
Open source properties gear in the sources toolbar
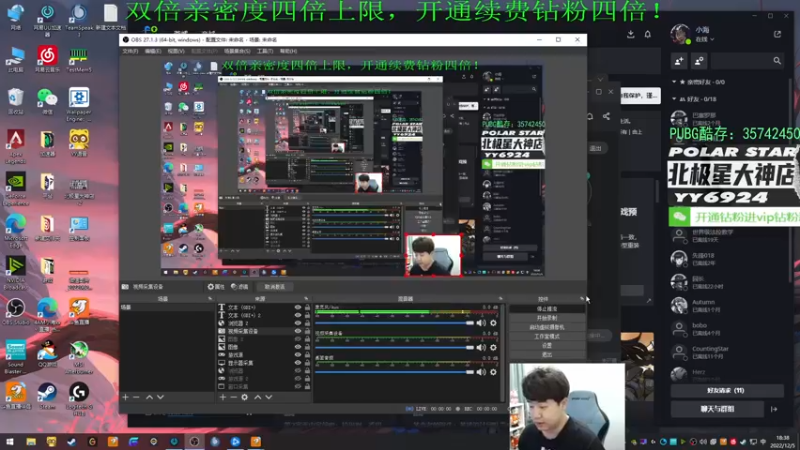pyautogui.click(x=244, y=397)
